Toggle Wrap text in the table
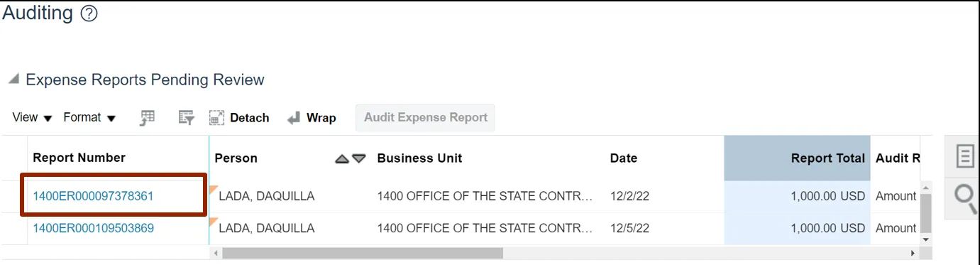Viewport: 980px width, 265px height. click(312, 118)
